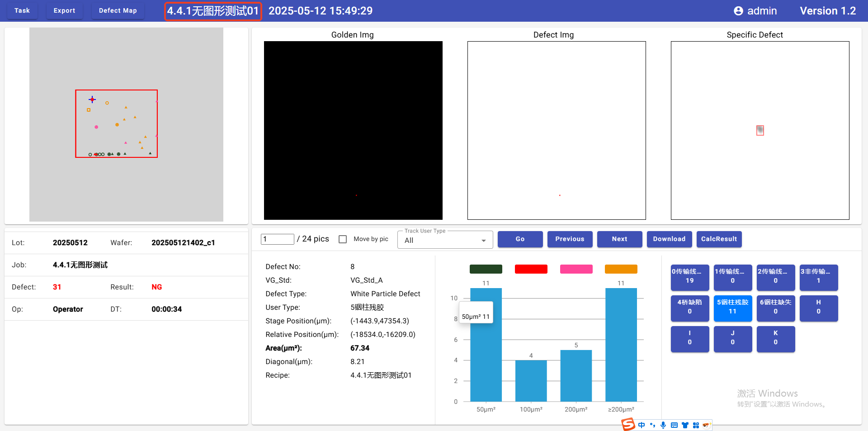Open the Sogou toolbox grid icon
The image size is (868, 431).
(x=696, y=425)
